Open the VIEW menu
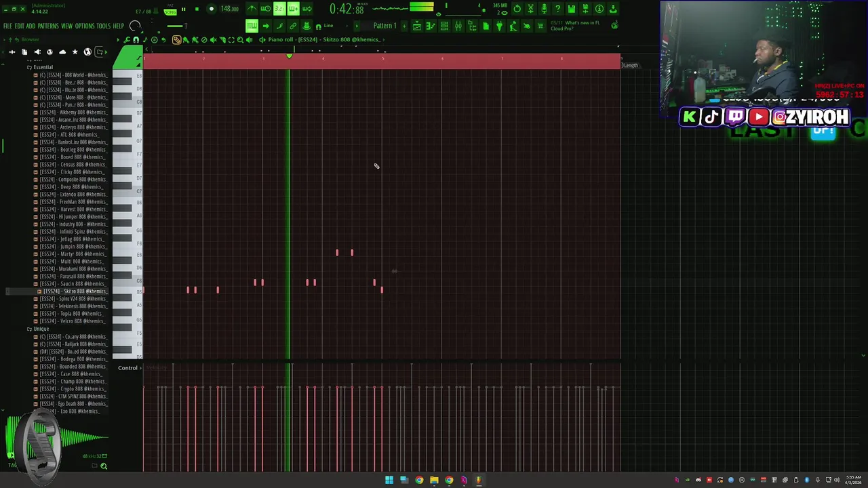The height and width of the screenshot is (488, 868). point(66,26)
